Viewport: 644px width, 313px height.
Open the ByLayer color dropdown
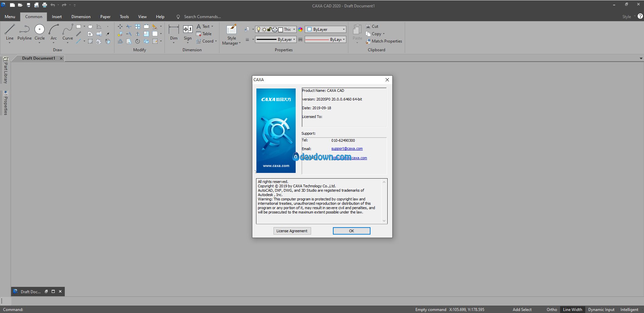(344, 29)
